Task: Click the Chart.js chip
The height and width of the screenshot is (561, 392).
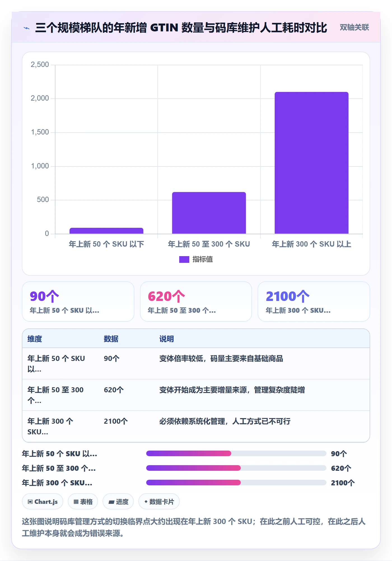Action: coord(43,502)
